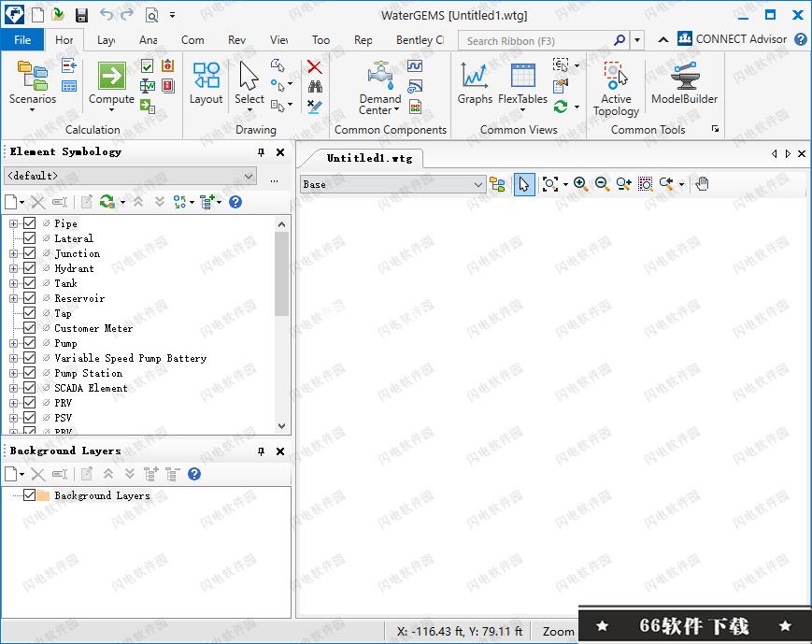Toggle the Tank checkbox
The height and width of the screenshot is (644, 812).
30,283
